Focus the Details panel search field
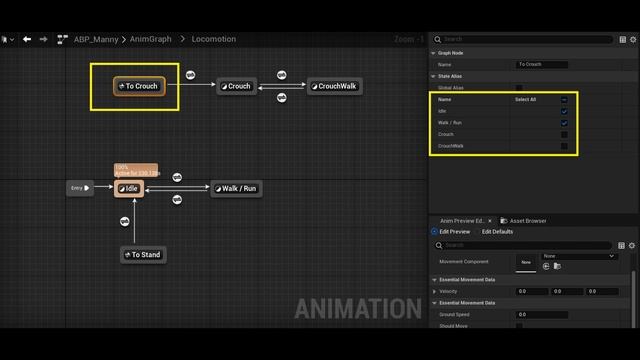This screenshot has height=360, width=640. [523, 39]
